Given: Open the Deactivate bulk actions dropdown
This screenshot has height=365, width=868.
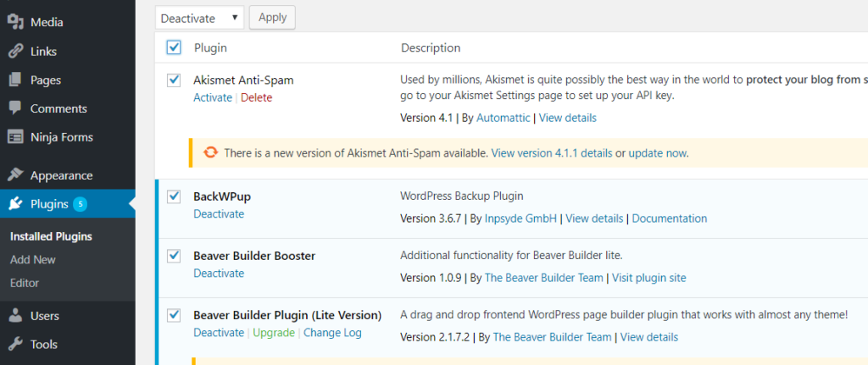Looking at the screenshot, I should [x=200, y=18].
